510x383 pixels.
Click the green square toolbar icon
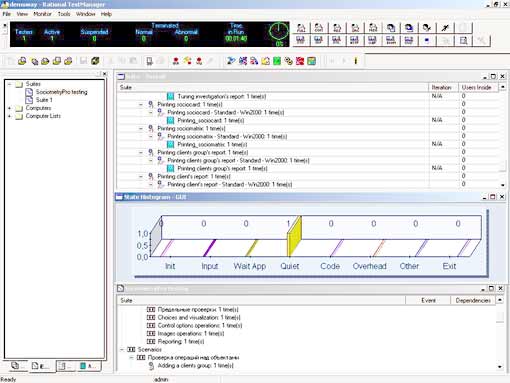point(277,61)
